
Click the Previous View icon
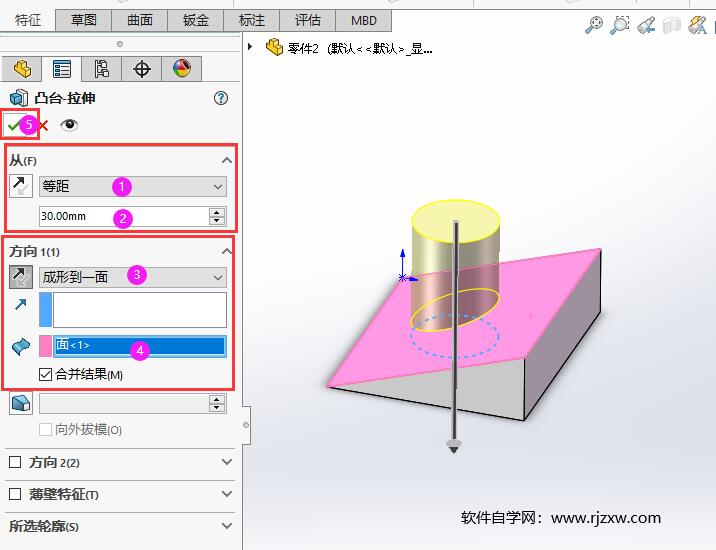point(646,25)
